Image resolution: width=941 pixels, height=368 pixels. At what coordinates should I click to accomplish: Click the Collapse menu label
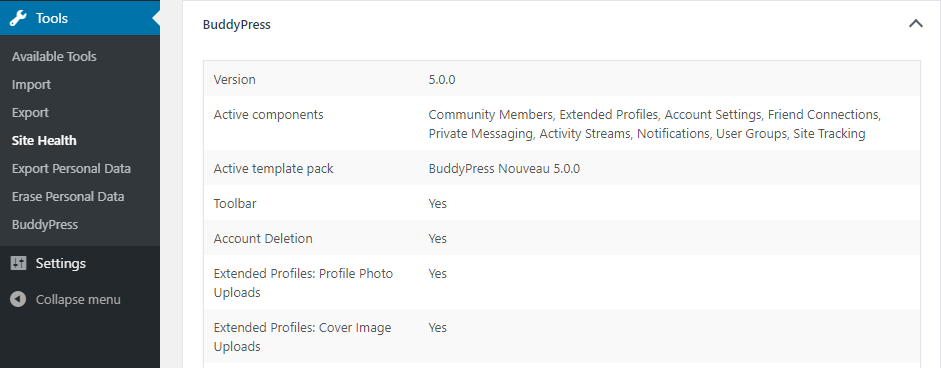[78, 300]
